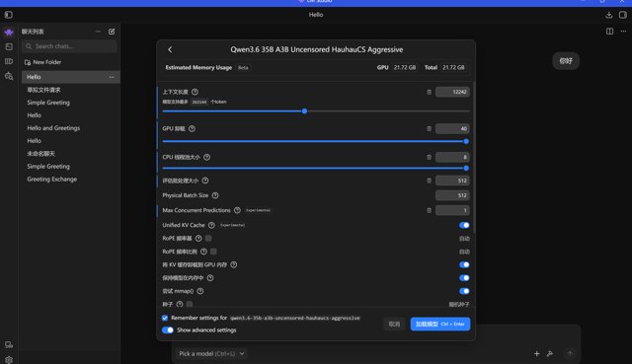Viewport: 632px width, 364px height.
Task: Click New Folder in chat list
Action: coord(43,62)
